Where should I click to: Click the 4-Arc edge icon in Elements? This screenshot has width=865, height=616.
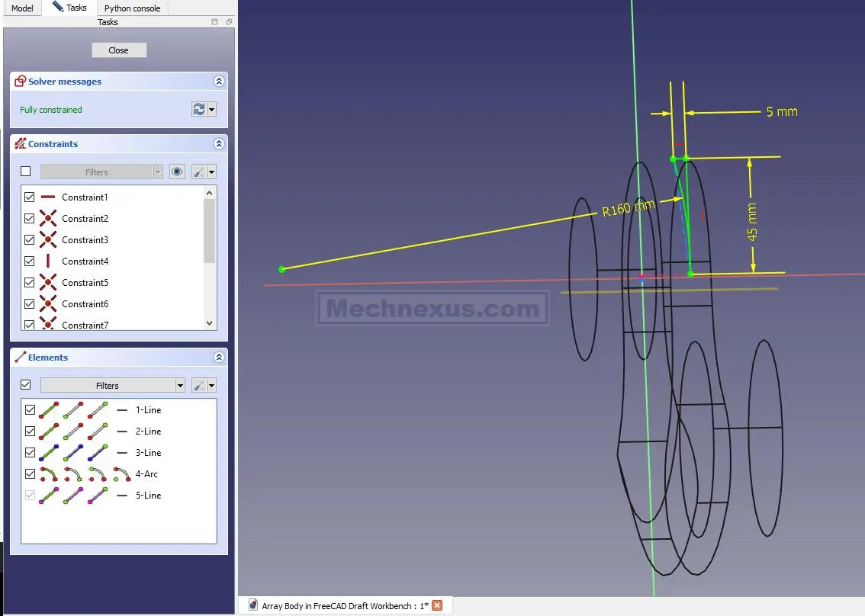tap(49, 474)
